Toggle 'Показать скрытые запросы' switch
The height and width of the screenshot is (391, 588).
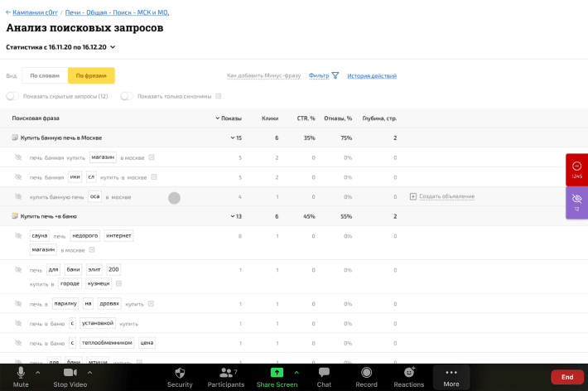point(12,96)
